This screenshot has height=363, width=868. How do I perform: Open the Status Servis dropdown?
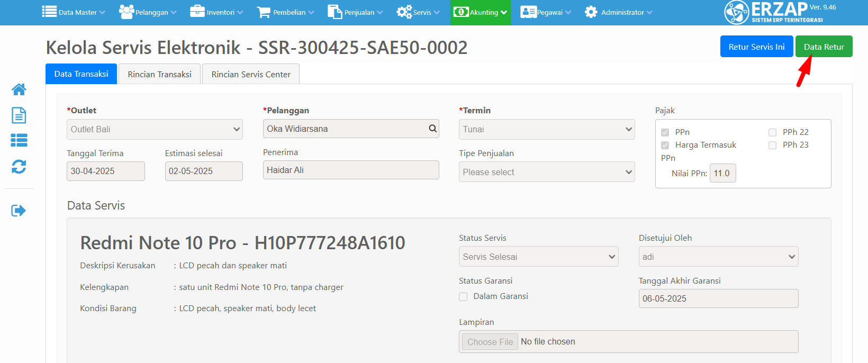point(538,257)
